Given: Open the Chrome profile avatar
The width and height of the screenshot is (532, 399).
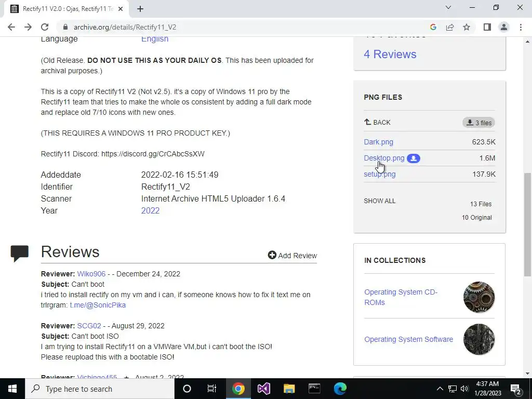Looking at the screenshot, I should [504, 27].
